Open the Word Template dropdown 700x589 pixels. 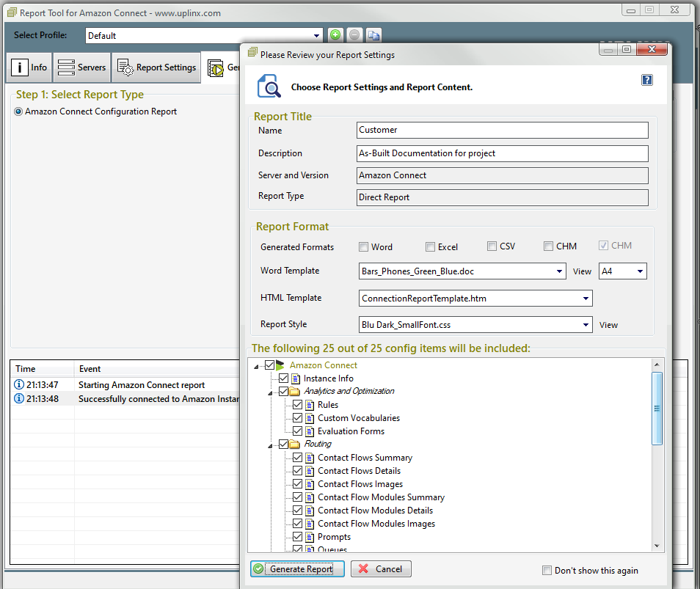coord(559,271)
